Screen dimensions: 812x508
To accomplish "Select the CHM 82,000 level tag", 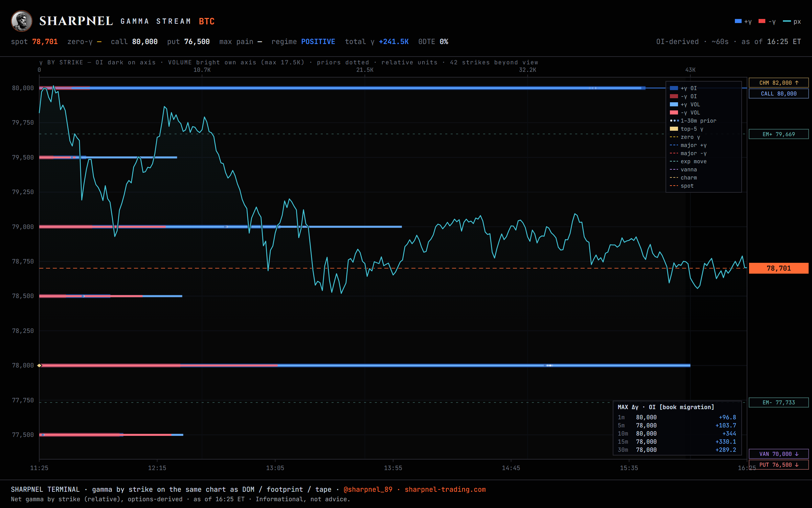I will point(779,83).
